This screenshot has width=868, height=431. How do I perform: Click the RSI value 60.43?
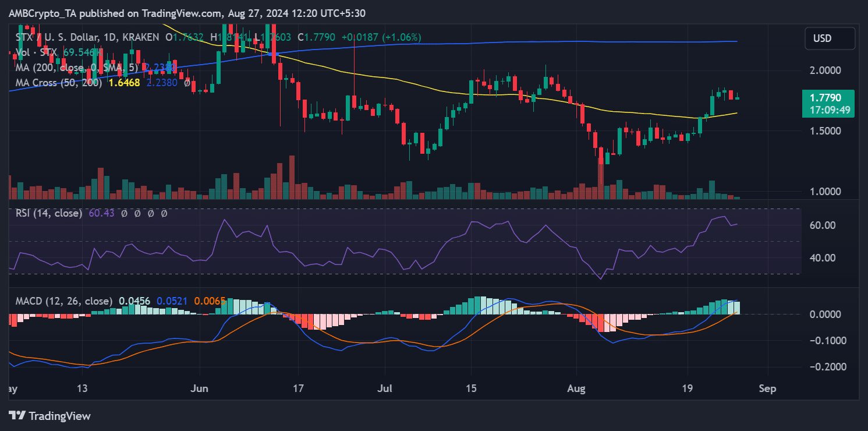(x=101, y=214)
